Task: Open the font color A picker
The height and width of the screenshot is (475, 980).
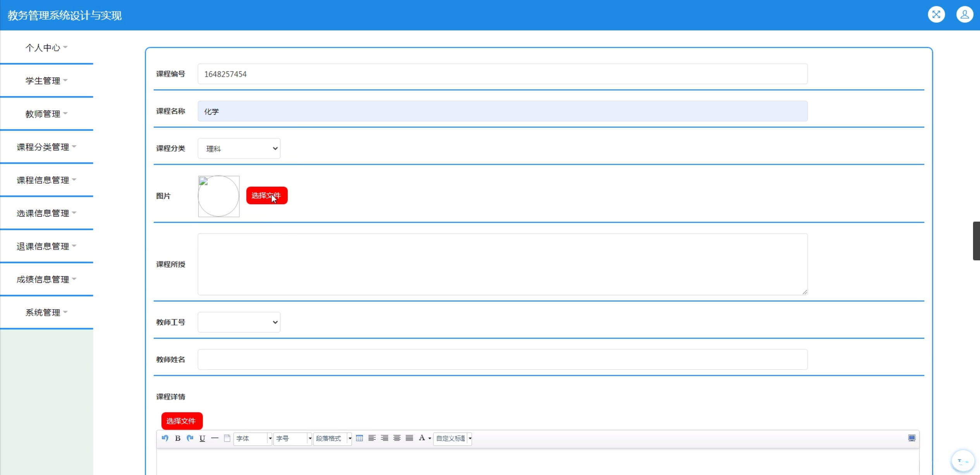Action: (x=422, y=438)
